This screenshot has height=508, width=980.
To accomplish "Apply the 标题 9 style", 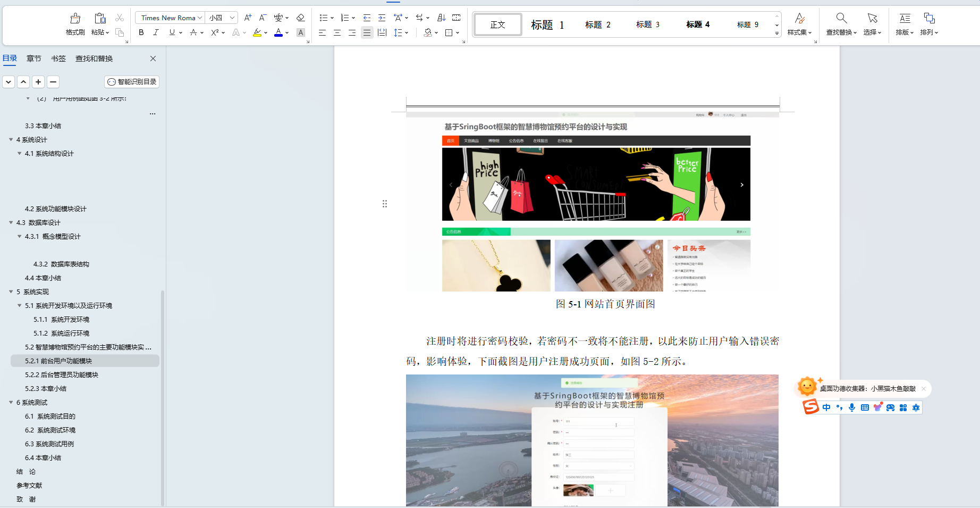I will (x=748, y=24).
